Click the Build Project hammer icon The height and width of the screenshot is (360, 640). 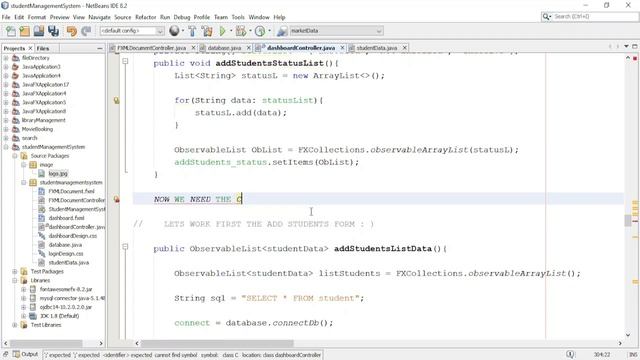[x=192, y=31]
